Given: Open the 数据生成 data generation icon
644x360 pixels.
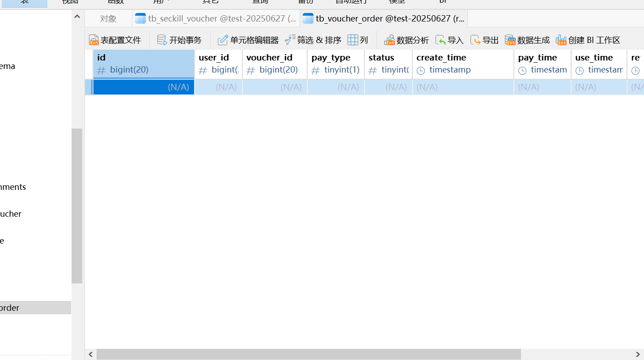Looking at the screenshot, I should click(x=510, y=40).
